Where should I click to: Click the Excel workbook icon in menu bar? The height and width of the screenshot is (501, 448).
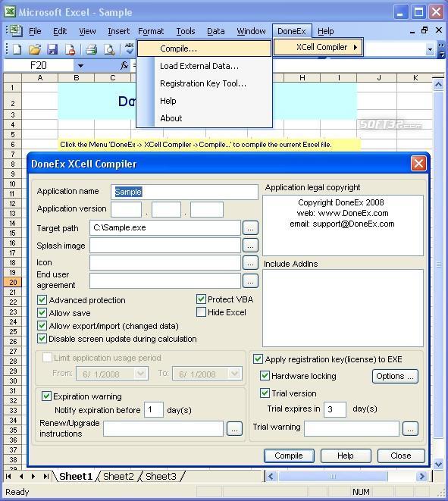pyautogui.click(x=15, y=30)
